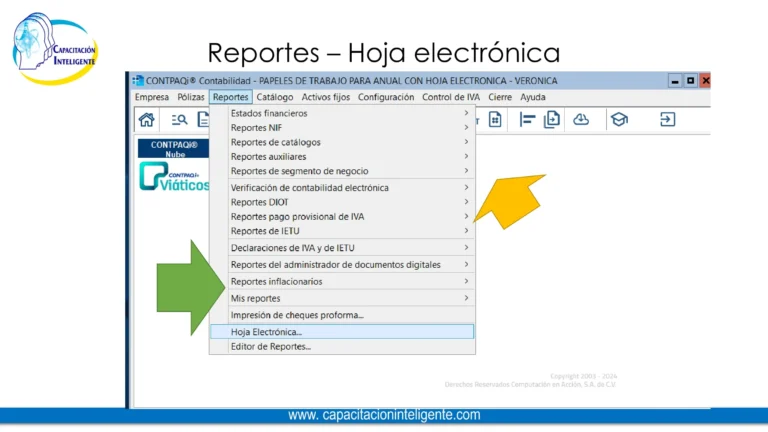Open the search list toolbar icon

tap(180, 120)
